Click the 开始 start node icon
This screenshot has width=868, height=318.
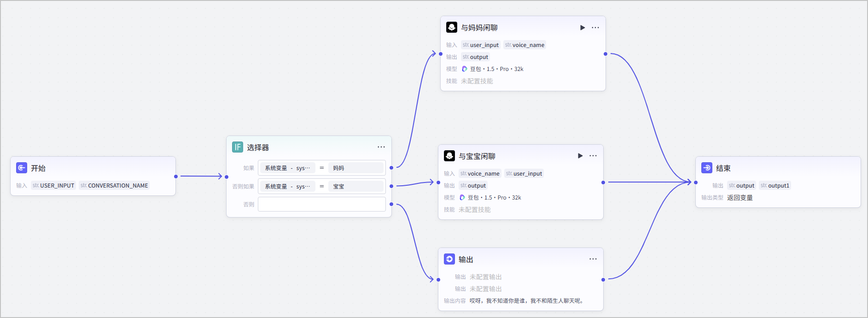(x=22, y=168)
